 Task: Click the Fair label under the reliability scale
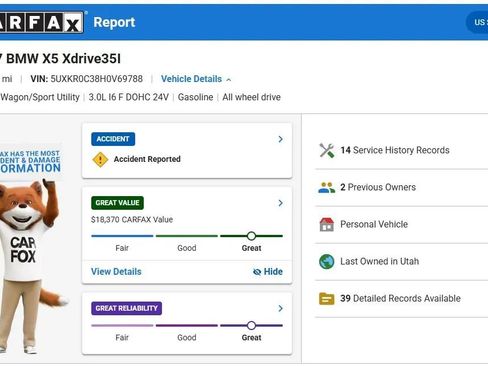coord(122,338)
